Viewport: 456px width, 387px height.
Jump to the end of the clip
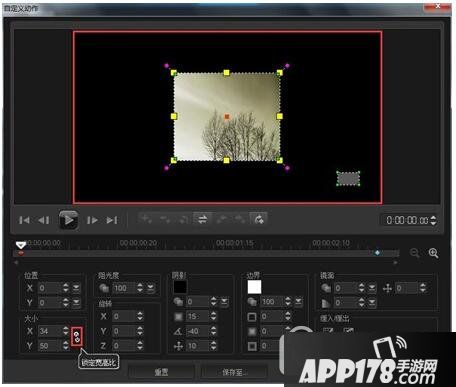pos(112,220)
